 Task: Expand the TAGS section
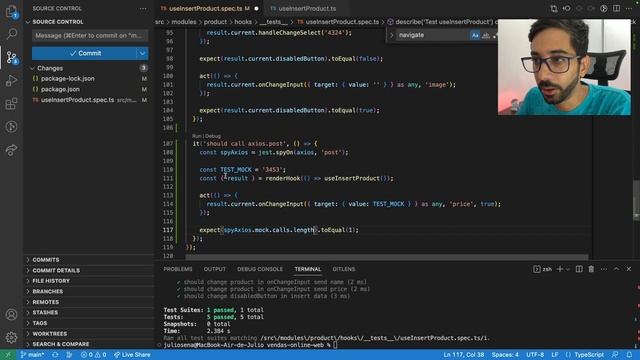(40, 323)
